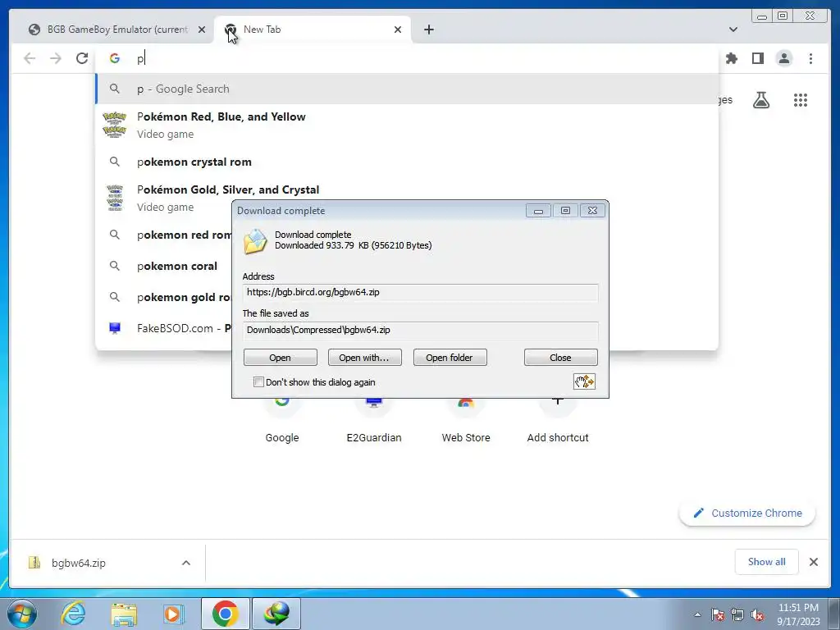Open the Chrome side panel icon
840x630 pixels.
click(757, 58)
